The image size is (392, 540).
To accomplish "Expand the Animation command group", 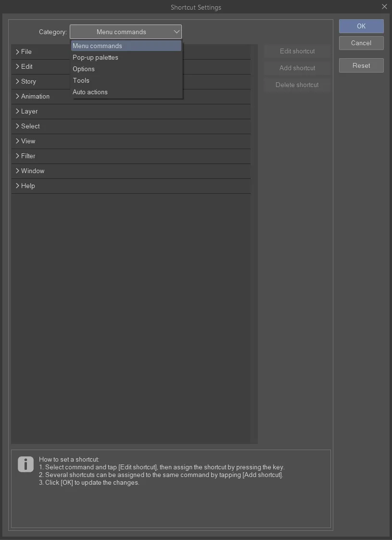I will 18,97.
